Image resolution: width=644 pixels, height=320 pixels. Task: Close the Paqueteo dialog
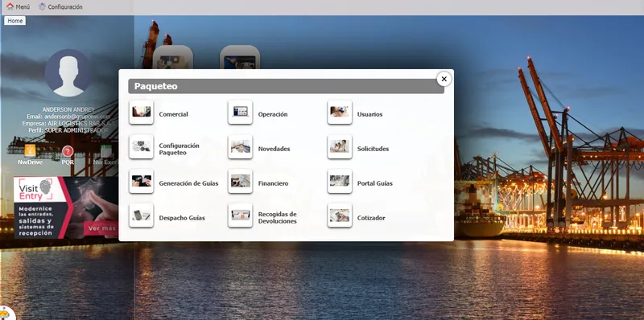point(444,79)
